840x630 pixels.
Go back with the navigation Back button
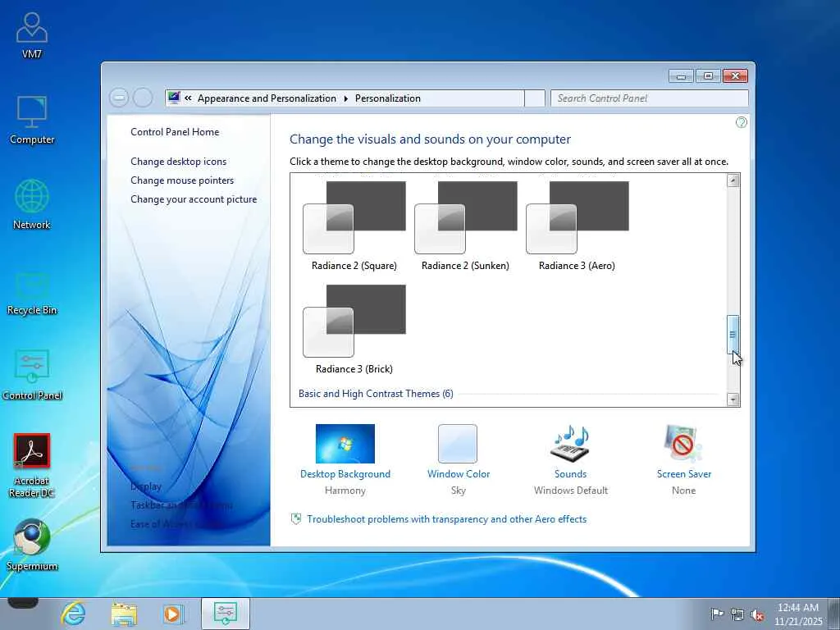click(119, 98)
